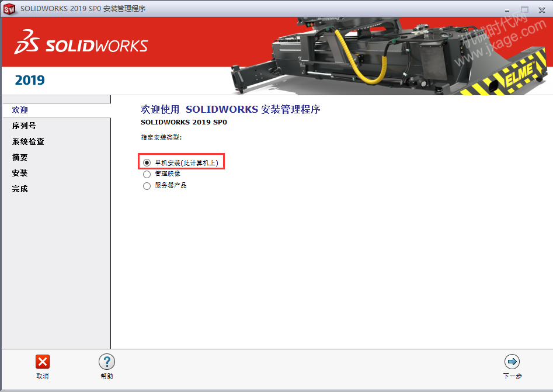Image resolution: width=553 pixels, height=392 pixels.
Task: Open the 完成 step in sidebar
Action: (x=20, y=189)
